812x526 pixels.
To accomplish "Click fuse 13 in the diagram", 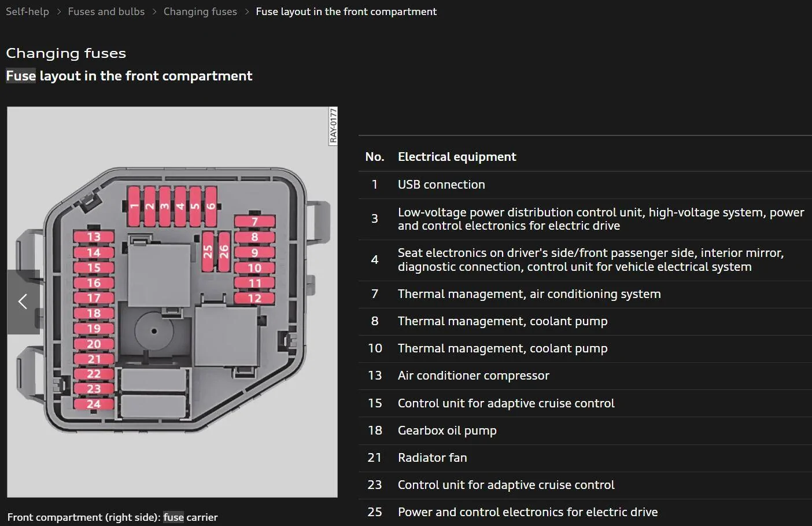I will tap(94, 237).
